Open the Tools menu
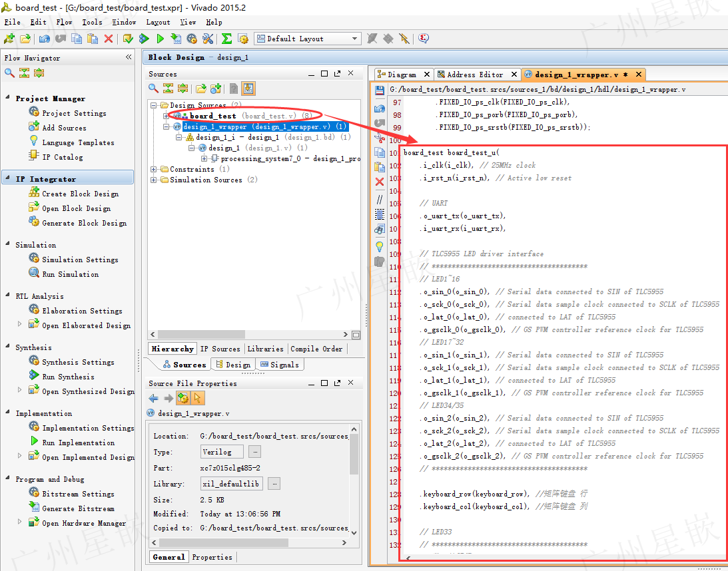 [92, 22]
